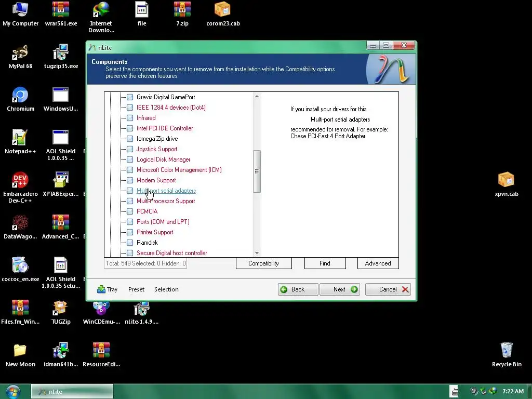This screenshot has height=399, width=532.
Task: Open the desktop item named file
Action: 142,14
